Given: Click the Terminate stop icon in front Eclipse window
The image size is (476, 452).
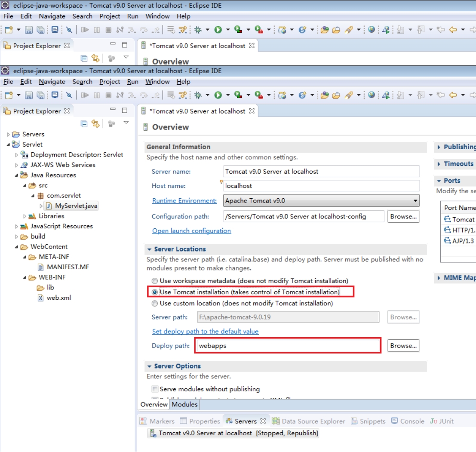Looking at the screenshot, I should [x=108, y=95].
